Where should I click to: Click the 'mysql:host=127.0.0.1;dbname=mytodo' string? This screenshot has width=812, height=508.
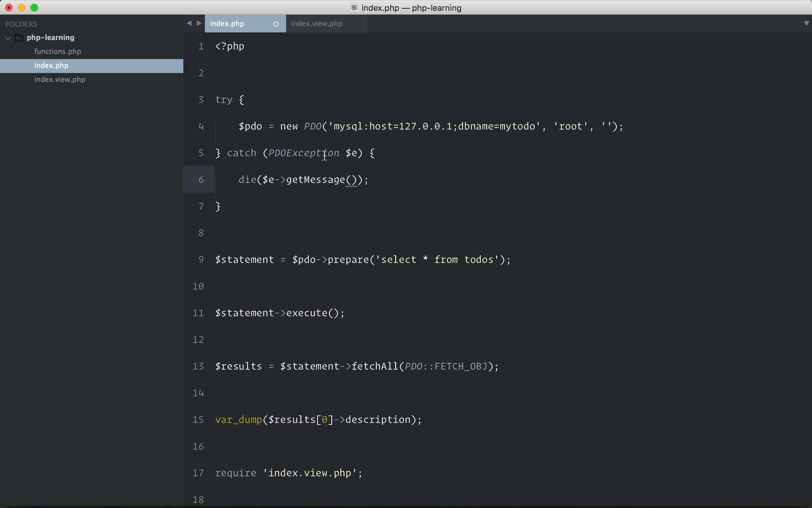[434, 126]
